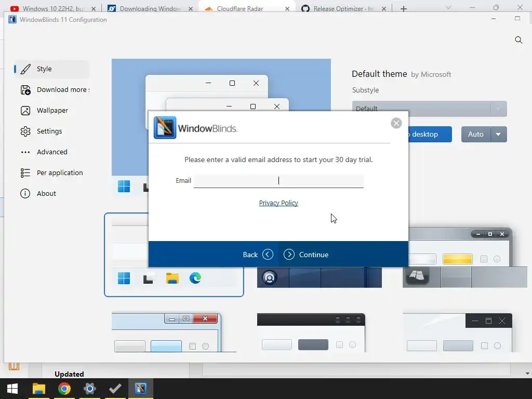
Task: Close the WindowBlinds trial dialog
Action: pyautogui.click(x=396, y=123)
